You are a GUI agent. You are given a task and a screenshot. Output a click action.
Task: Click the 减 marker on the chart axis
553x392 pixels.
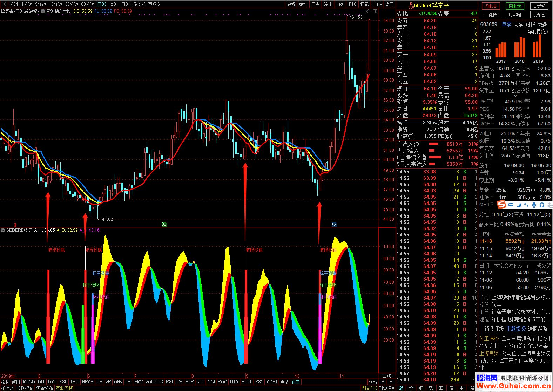[164, 224]
